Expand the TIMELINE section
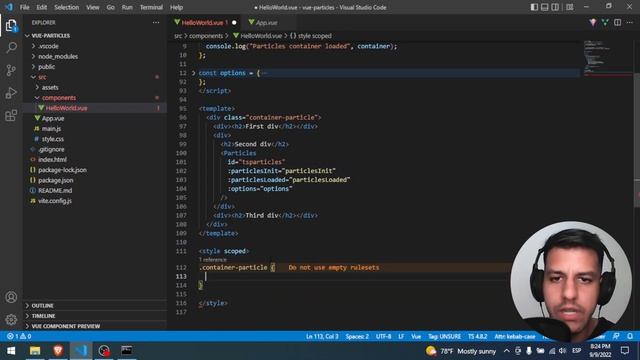640x360 pixels. point(43,316)
